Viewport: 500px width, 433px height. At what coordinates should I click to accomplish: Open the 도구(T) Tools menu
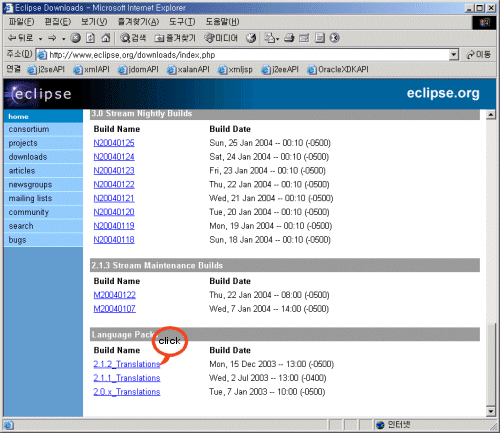pyautogui.click(x=182, y=22)
